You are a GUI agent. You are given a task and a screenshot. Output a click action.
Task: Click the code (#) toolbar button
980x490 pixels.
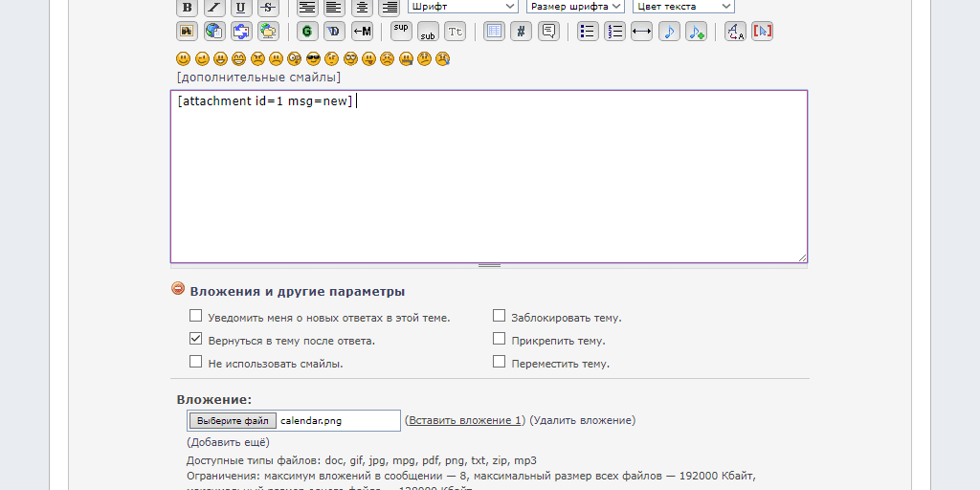pos(521,32)
